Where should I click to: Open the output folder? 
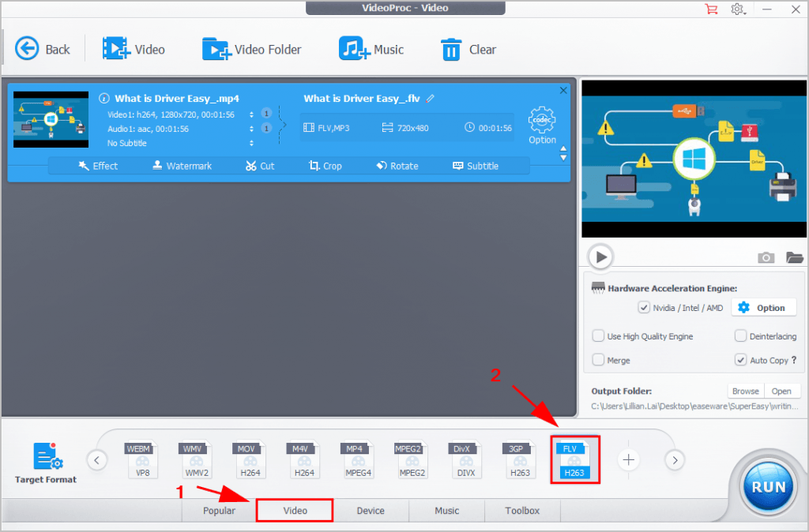pos(781,391)
